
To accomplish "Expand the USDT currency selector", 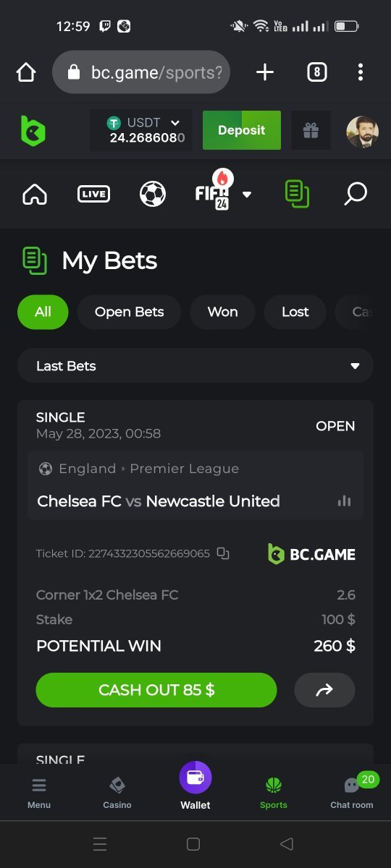I will [x=143, y=130].
